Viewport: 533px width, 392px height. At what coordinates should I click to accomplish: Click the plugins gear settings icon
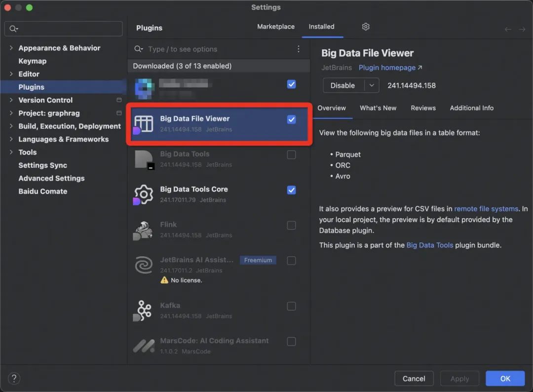coord(366,27)
